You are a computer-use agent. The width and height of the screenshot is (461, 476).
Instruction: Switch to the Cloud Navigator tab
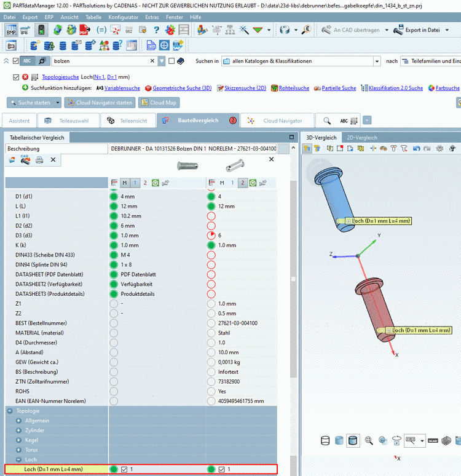pyautogui.click(x=277, y=121)
